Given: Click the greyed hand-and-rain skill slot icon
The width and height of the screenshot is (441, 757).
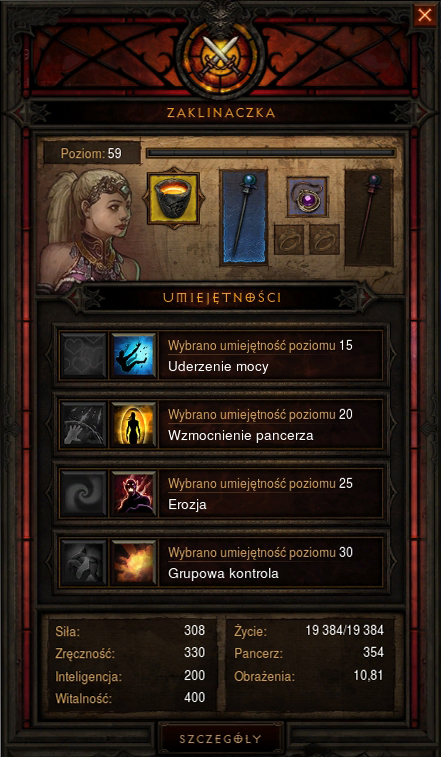Looking at the screenshot, I should coord(83,424).
